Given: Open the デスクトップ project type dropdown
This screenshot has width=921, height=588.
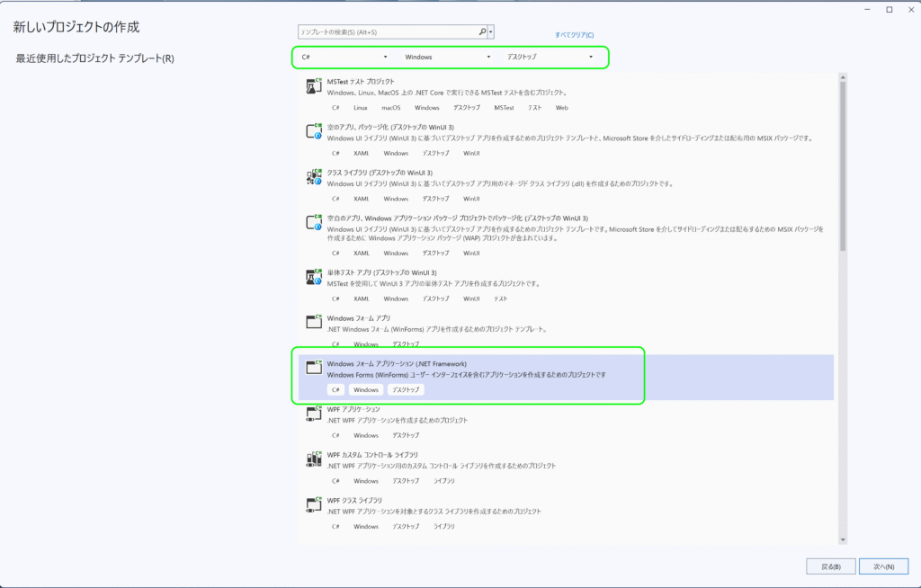Looking at the screenshot, I should (550, 57).
